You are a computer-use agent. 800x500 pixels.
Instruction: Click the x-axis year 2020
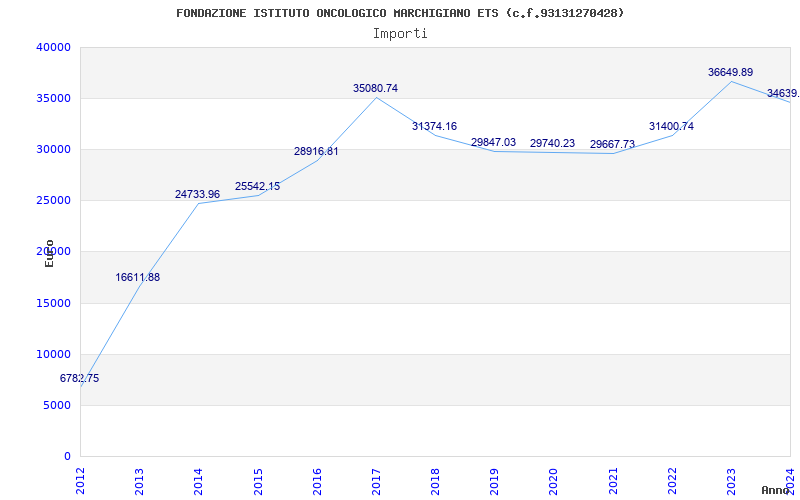554,481
